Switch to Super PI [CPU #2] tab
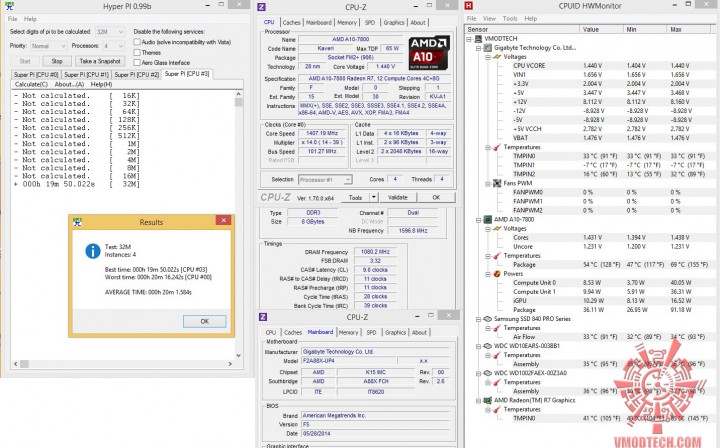The width and height of the screenshot is (720, 448). 136,74
